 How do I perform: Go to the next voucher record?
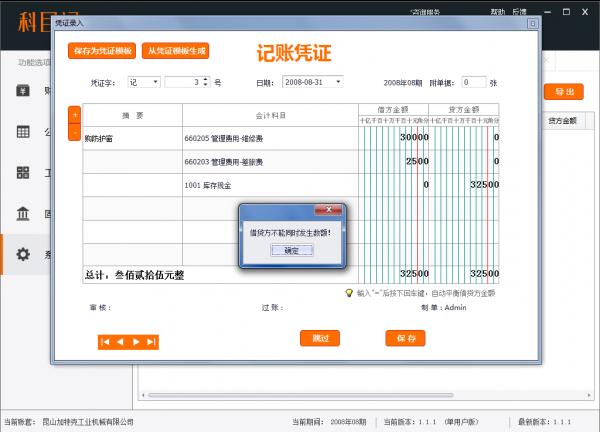click(136, 342)
